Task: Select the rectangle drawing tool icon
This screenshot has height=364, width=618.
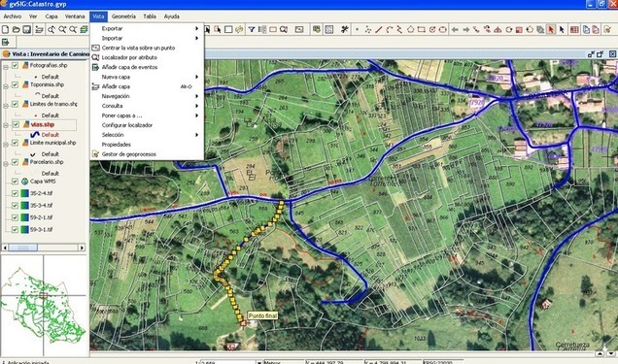Action: tap(421, 29)
